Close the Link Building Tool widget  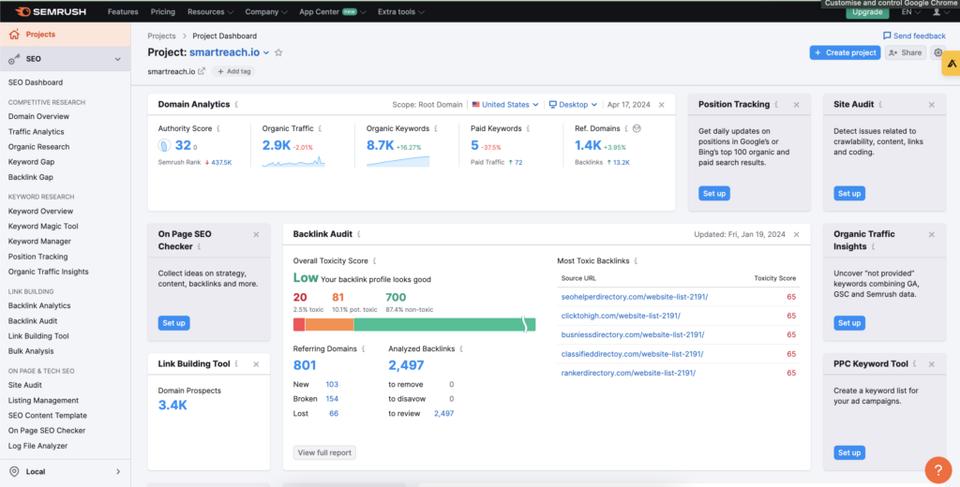pos(256,364)
